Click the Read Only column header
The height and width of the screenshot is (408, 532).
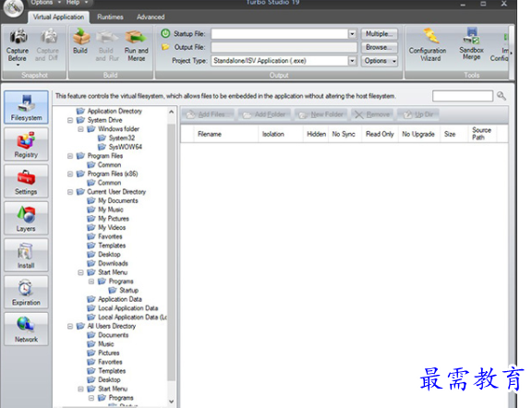(380, 134)
